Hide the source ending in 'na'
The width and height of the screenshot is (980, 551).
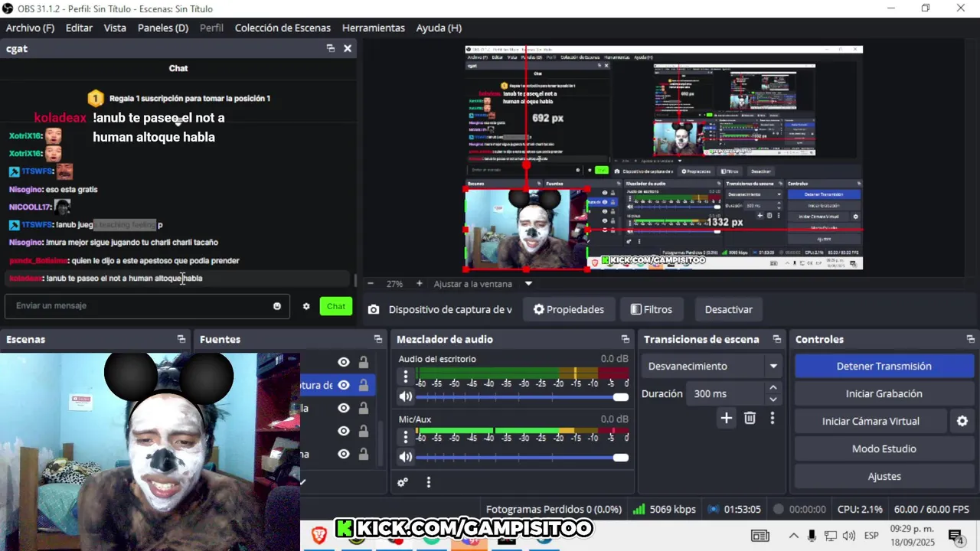pos(344,454)
